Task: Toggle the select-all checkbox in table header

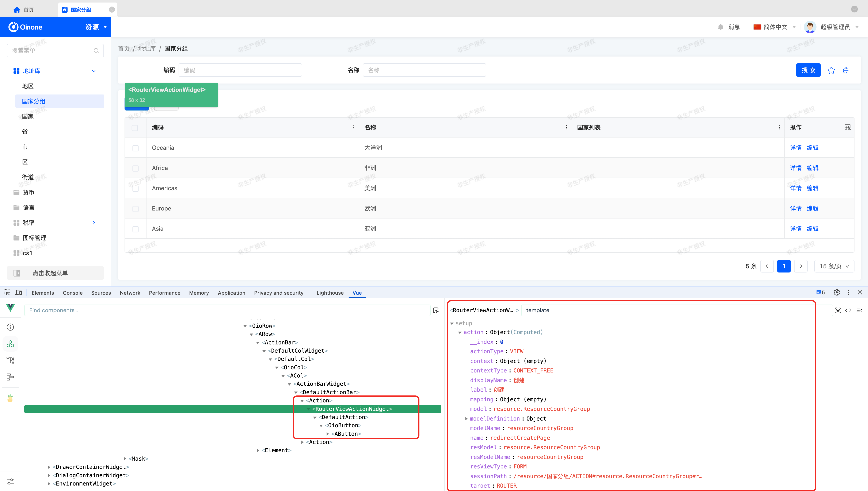Action: pyautogui.click(x=135, y=128)
